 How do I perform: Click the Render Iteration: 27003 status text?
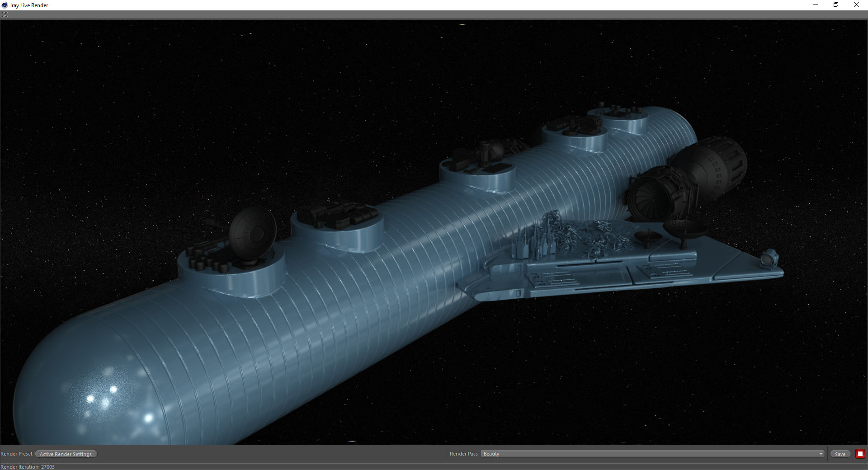pyautogui.click(x=28, y=467)
